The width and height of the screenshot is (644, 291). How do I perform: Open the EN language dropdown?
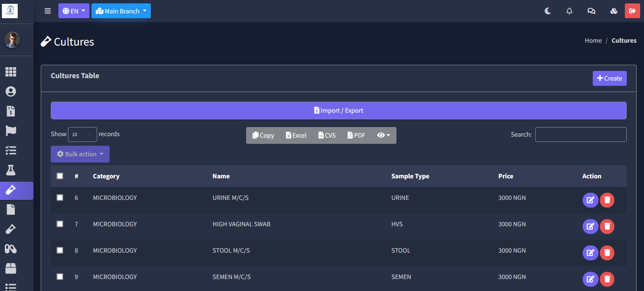(x=74, y=11)
